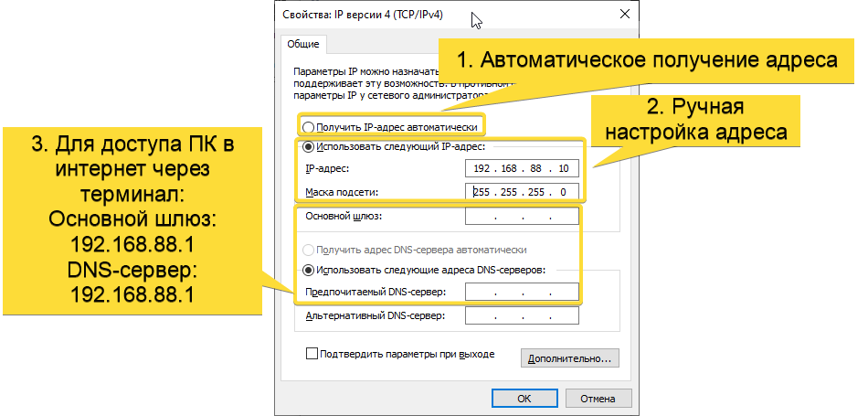The width and height of the screenshot is (868, 416).
Task: Switch to the Общие tab
Action: coord(303,44)
